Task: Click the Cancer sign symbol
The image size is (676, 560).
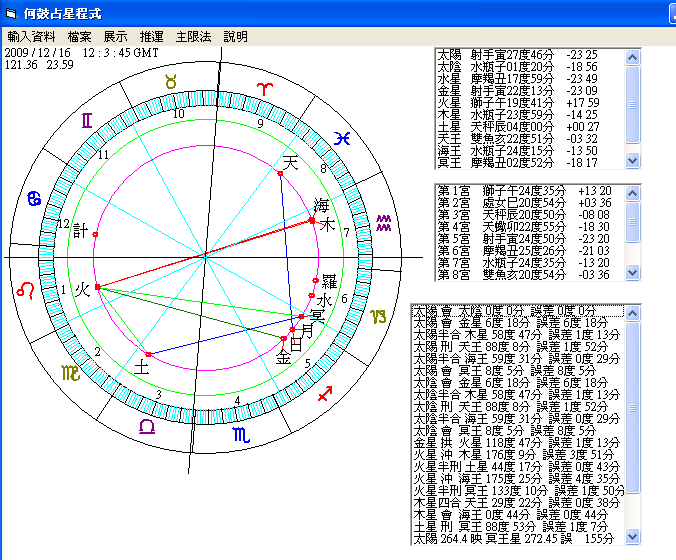Action: click(34, 199)
